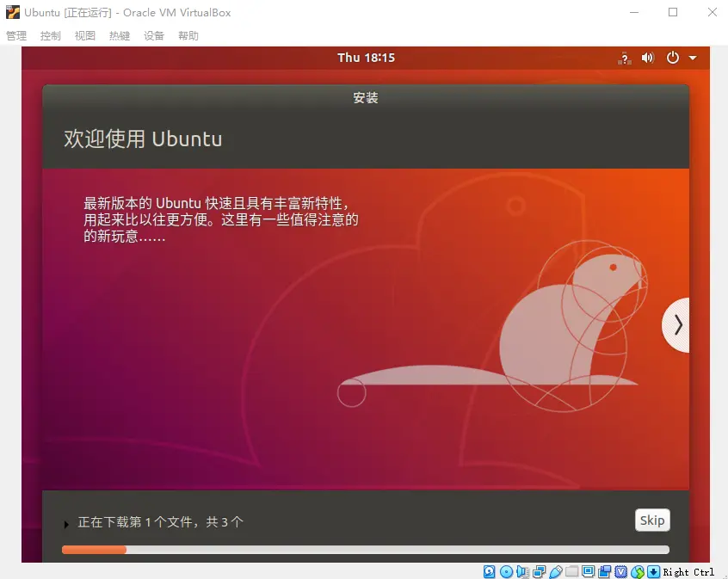
Task: Open the 视图 menu
Action: tap(84, 36)
